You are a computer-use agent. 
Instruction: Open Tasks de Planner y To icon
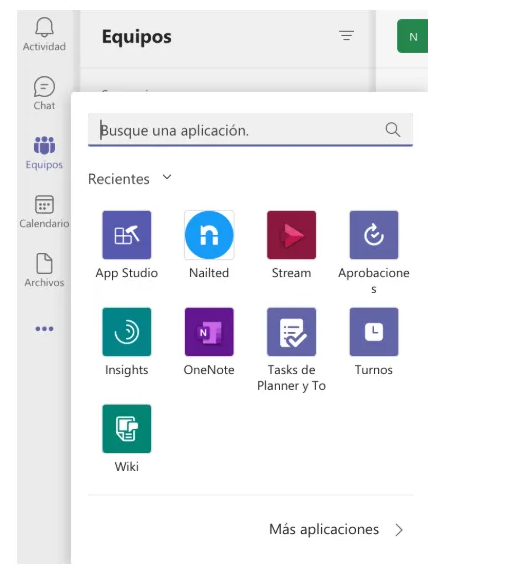(291, 332)
